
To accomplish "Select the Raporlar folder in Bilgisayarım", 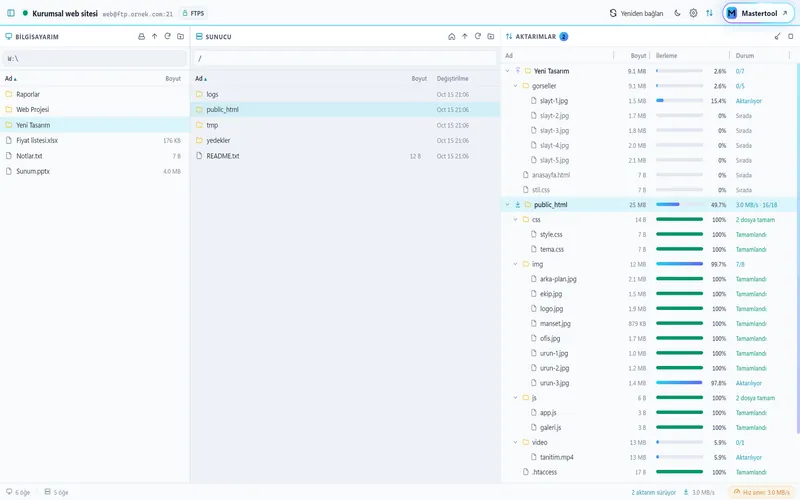I will [x=95, y=94].
